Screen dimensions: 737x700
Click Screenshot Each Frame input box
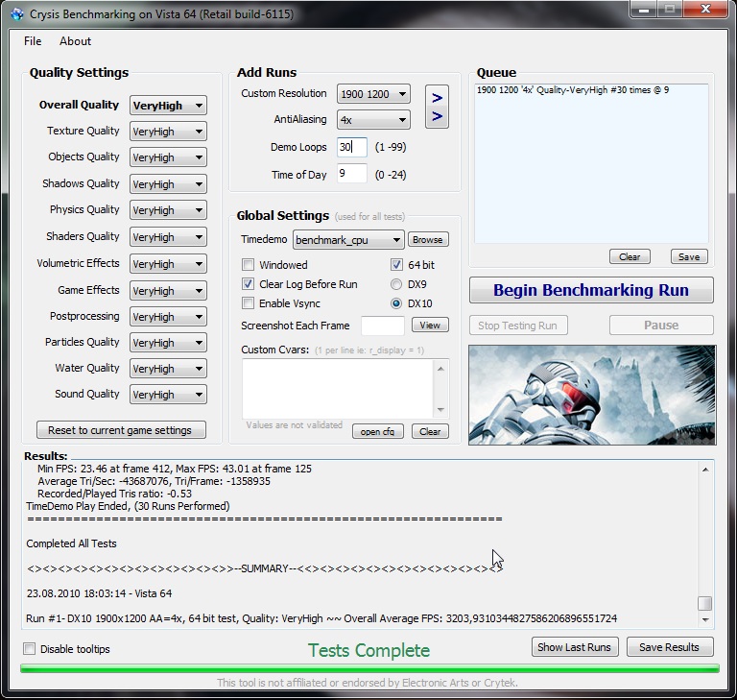tap(382, 326)
